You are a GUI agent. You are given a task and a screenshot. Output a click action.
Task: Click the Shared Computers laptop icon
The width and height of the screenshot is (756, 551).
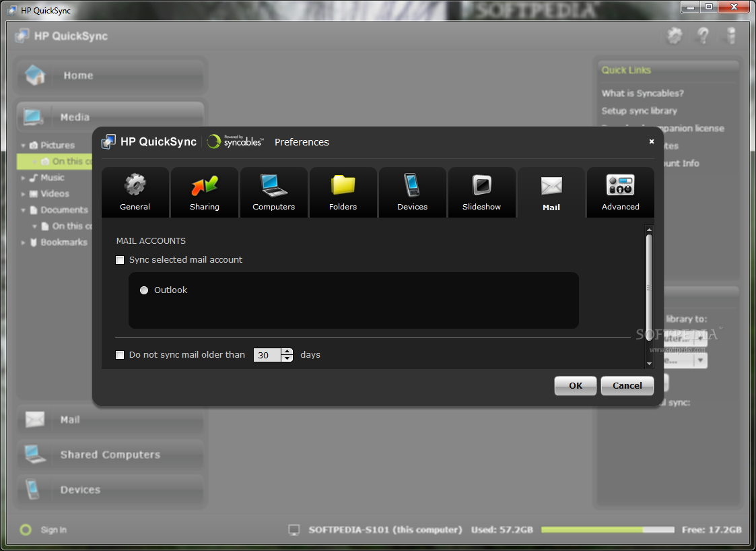pyautogui.click(x=35, y=454)
